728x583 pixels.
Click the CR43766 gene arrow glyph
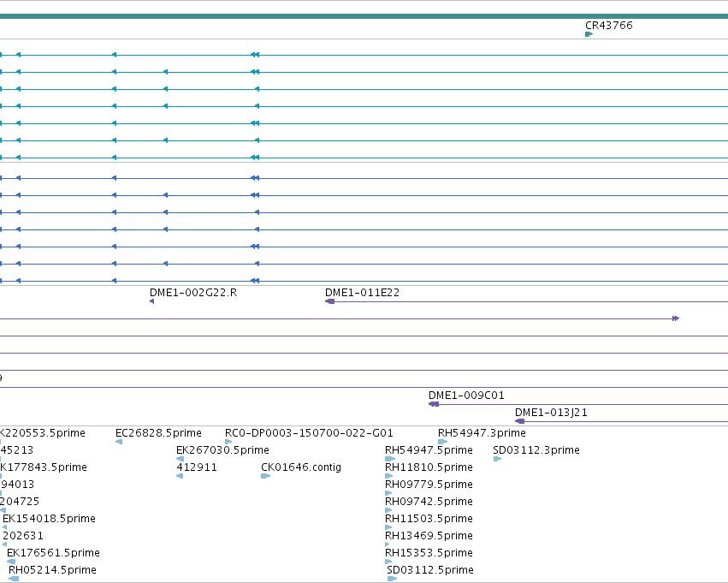tap(589, 34)
